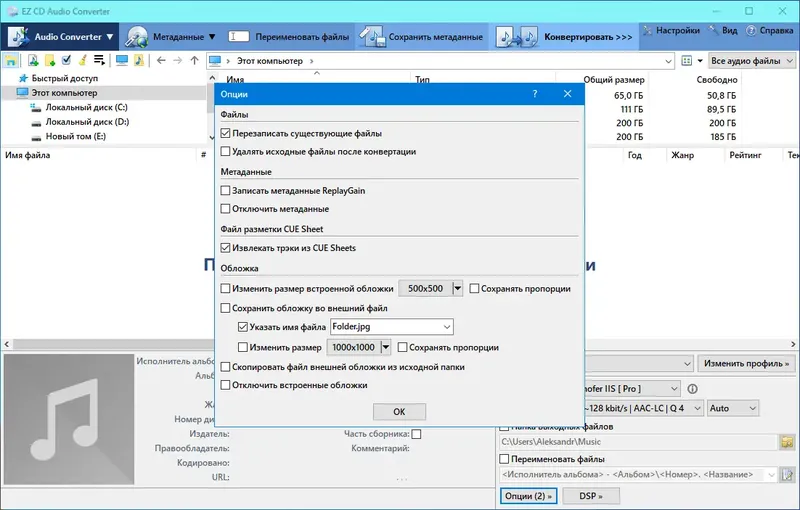Screen dimensions: 800x510
Task: Select Локальный диск (C:) in the tree
Action: (86, 108)
